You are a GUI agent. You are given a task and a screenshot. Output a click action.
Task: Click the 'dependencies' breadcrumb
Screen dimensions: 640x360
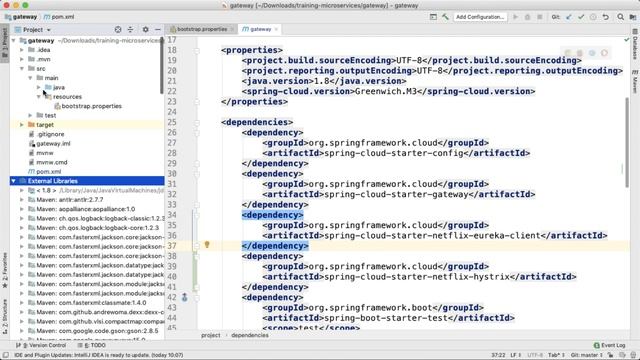[250, 335]
